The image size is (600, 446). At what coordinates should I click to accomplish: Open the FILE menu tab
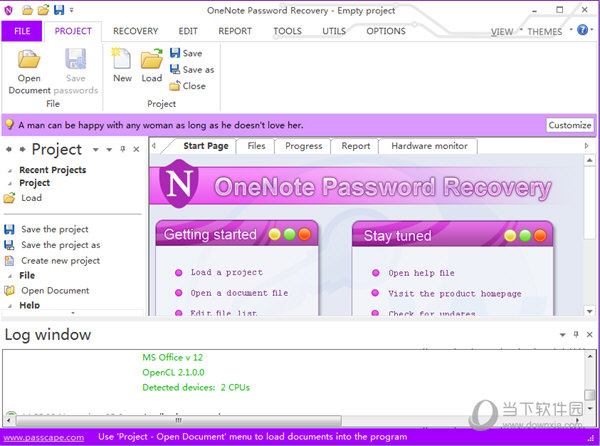[x=22, y=31]
